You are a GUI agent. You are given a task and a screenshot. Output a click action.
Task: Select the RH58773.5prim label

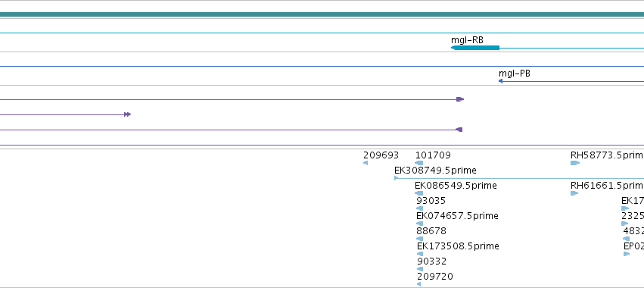pos(607,155)
